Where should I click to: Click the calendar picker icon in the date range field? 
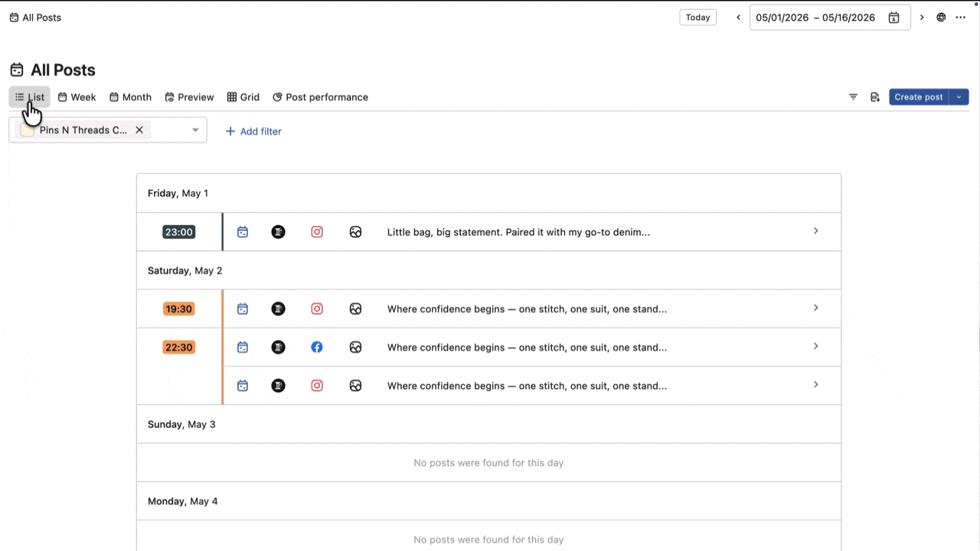(x=893, y=18)
